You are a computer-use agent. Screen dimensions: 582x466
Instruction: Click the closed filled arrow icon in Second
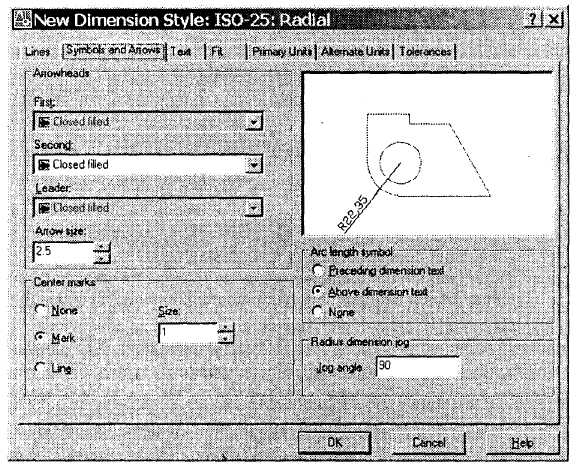(x=45, y=165)
